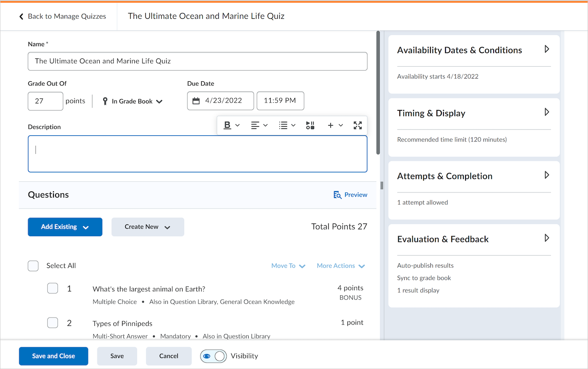Click the '4 points' value of question 1
The width and height of the screenshot is (588, 369).
click(x=350, y=288)
